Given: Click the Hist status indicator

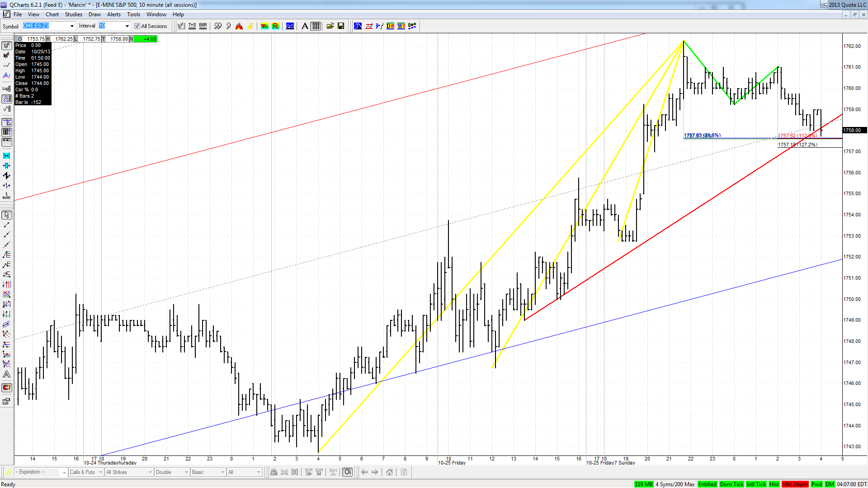Looking at the screenshot, I should (x=774, y=484).
